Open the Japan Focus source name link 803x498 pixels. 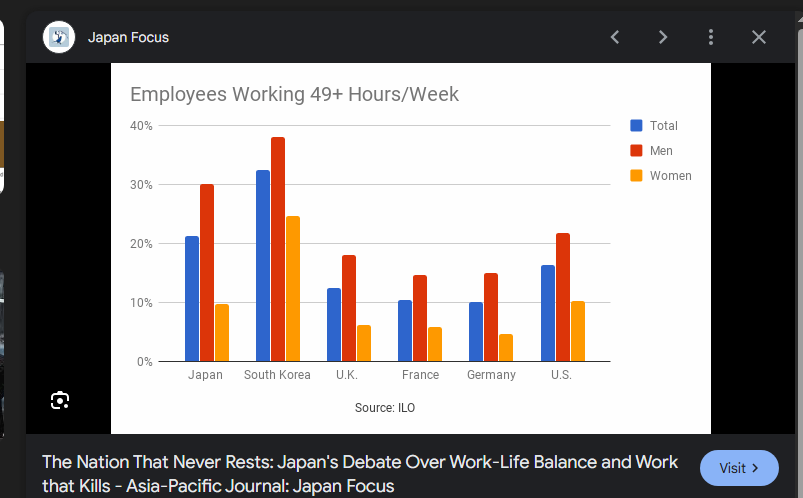point(128,37)
